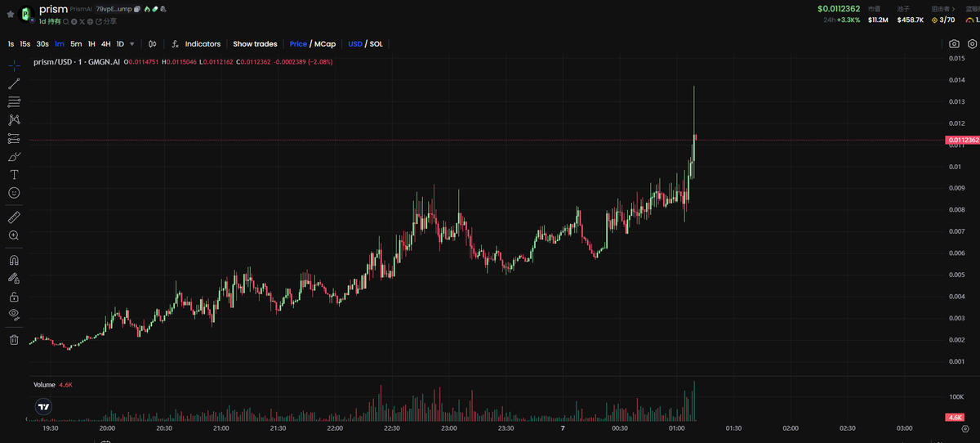Copy the 79vpE...ump contract address
The width and height of the screenshot is (980, 443).
click(x=137, y=9)
